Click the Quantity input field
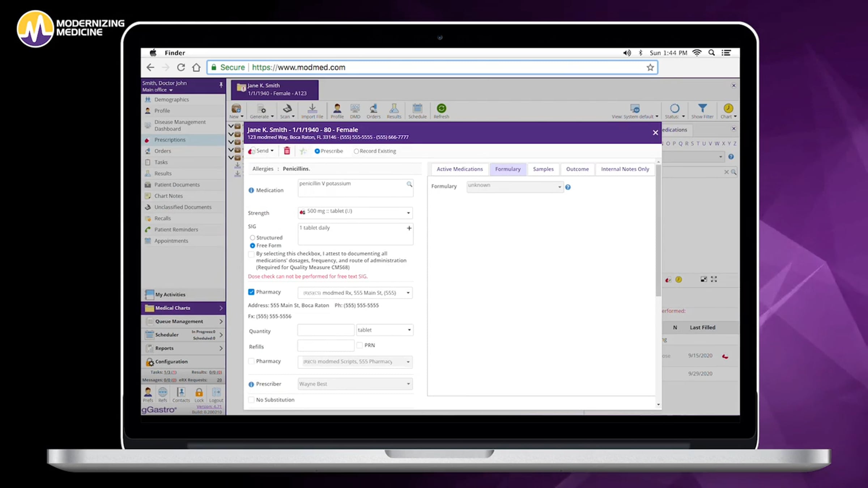Viewport: 868px width, 488px height. [325, 330]
